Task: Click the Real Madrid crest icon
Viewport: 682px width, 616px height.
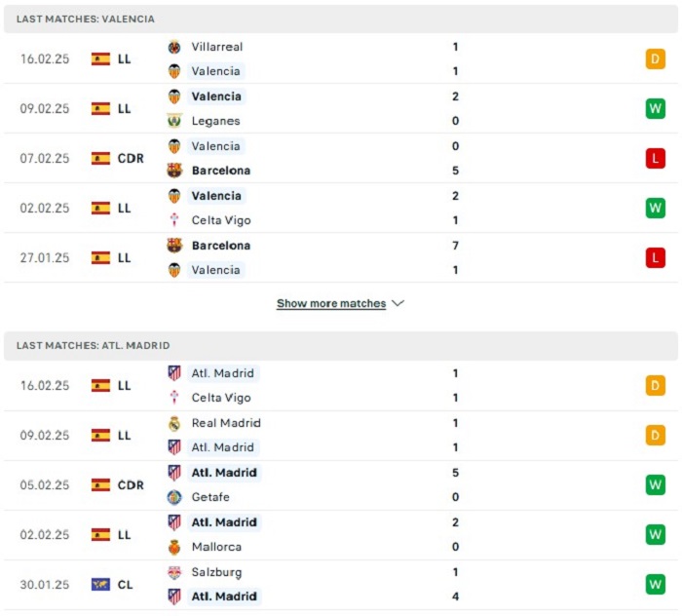Action: tap(174, 423)
